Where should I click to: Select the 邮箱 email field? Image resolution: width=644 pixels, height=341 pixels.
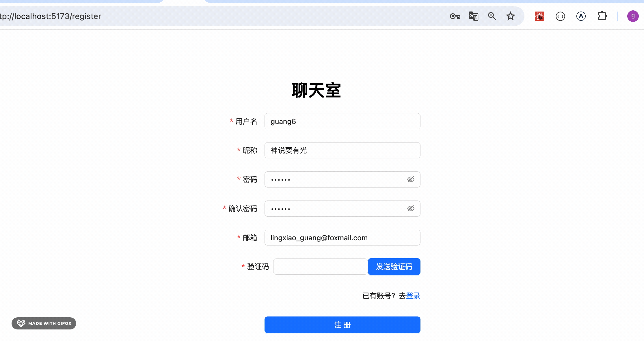342,238
